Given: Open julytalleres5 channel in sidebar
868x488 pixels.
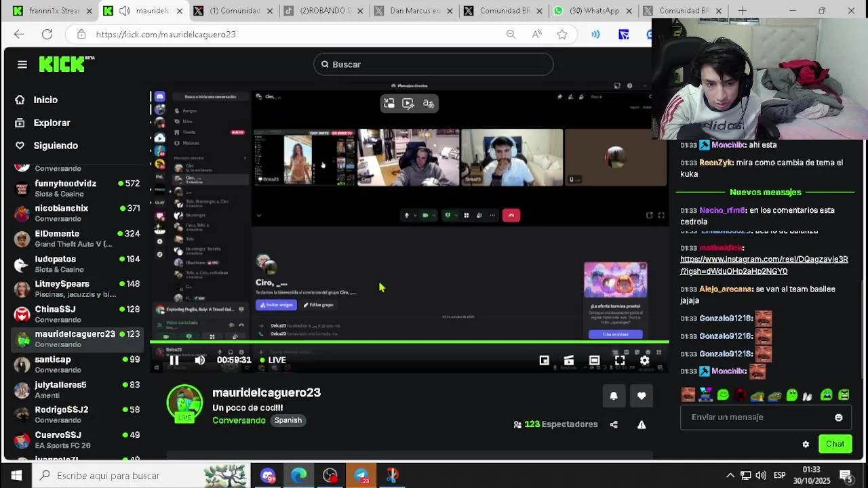Looking at the screenshot, I should tap(77, 390).
